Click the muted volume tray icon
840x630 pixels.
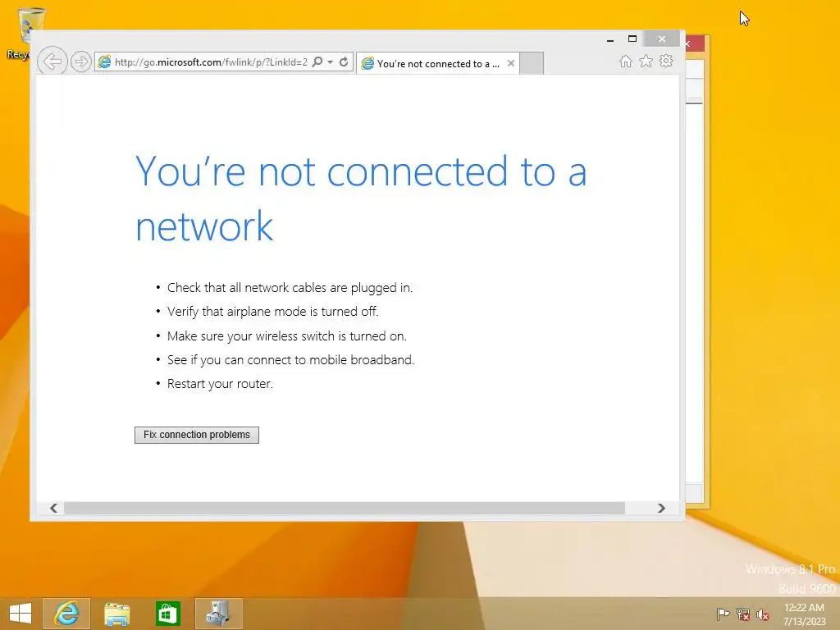tap(763, 614)
